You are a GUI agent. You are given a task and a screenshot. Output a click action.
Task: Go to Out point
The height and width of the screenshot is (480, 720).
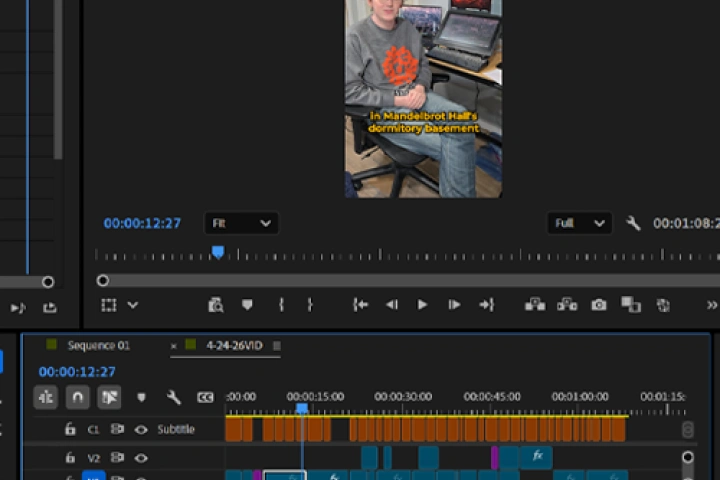point(487,305)
